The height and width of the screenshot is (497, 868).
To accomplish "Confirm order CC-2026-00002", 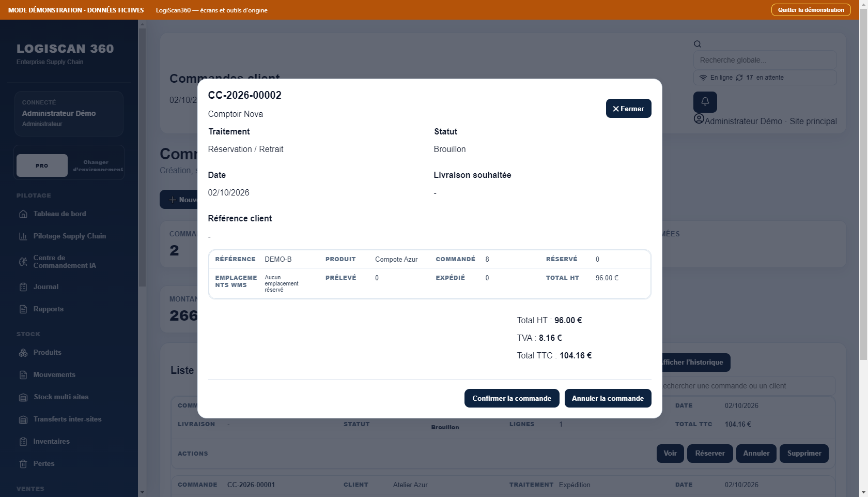I will tap(512, 398).
